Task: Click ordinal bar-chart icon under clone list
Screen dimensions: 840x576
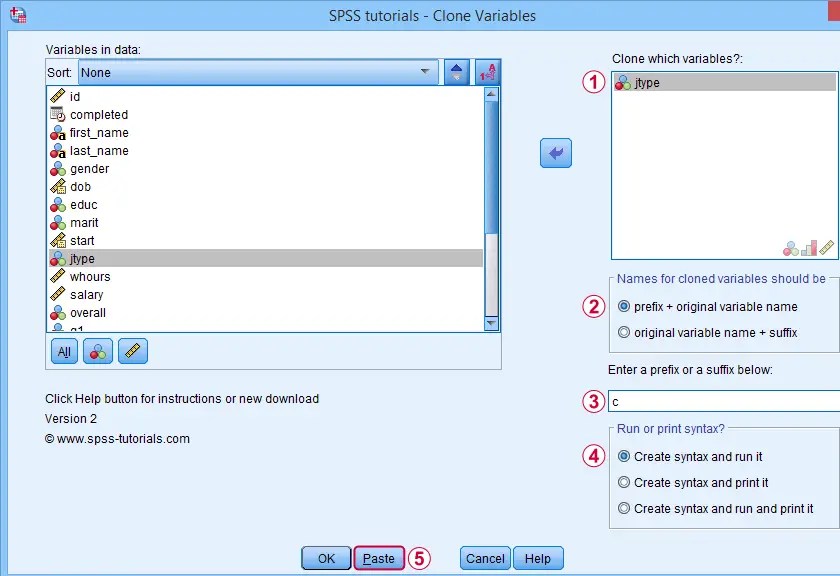Action: [810, 246]
